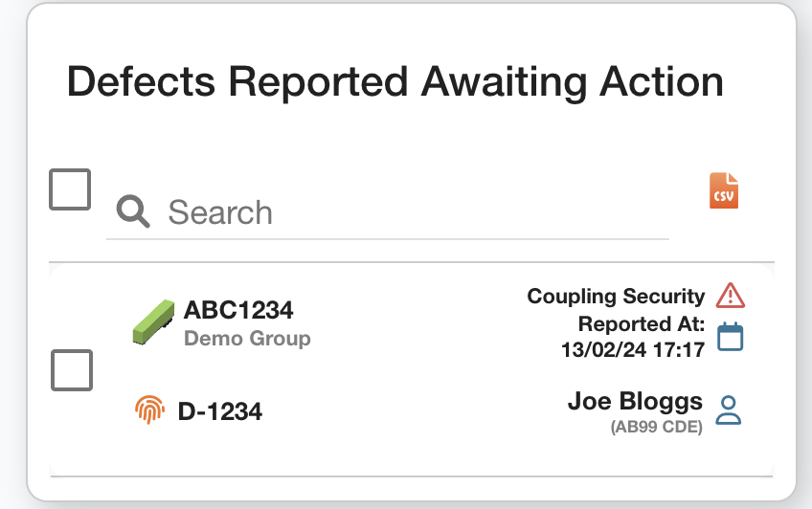The image size is (812, 509).
Task: Click the blue person icon
Action: pyautogui.click(x=730, y=409)
